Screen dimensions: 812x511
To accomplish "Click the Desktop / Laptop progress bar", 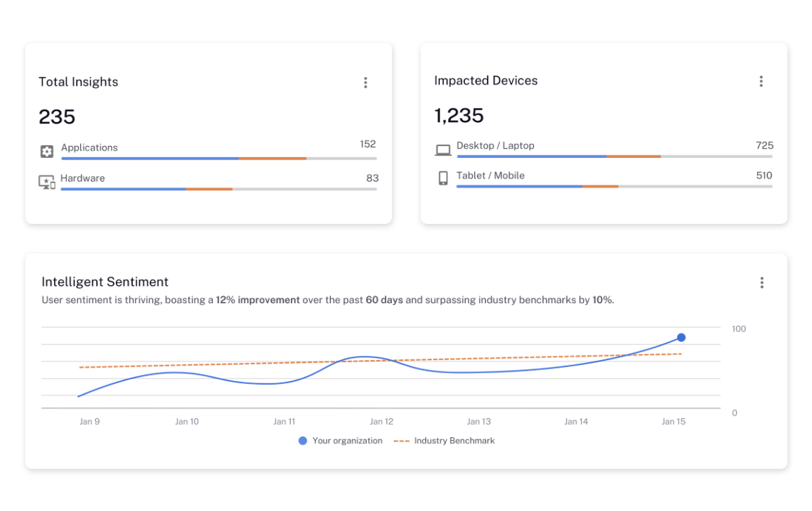I will tap(614, 157).
